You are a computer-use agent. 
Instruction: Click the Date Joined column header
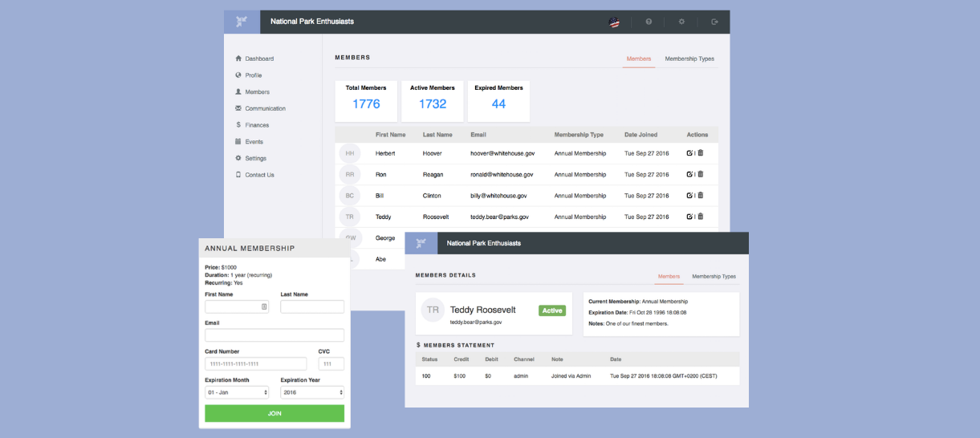(x=640, y=135)
